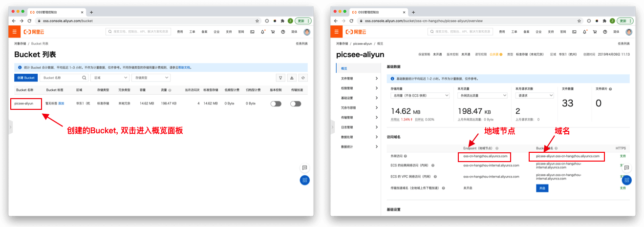Open blue grid floating button in overview window
The width and height of the screenshot is (644, 227).
click(627, 180)
